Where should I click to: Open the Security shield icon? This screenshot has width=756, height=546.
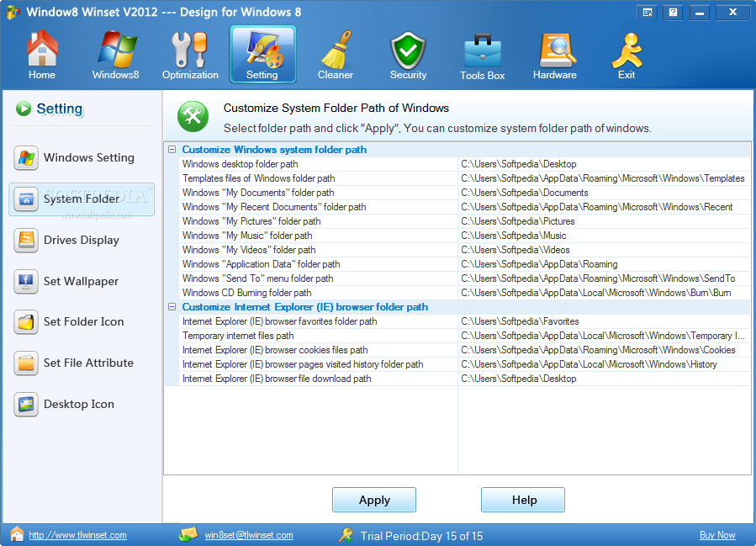tap(409, 50)
